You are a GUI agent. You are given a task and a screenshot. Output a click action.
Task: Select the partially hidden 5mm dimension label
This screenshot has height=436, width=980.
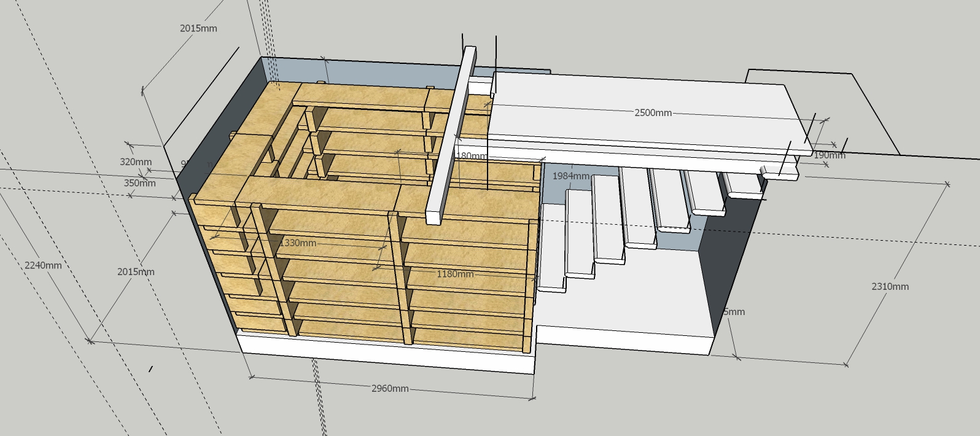[x=734, y=312]
